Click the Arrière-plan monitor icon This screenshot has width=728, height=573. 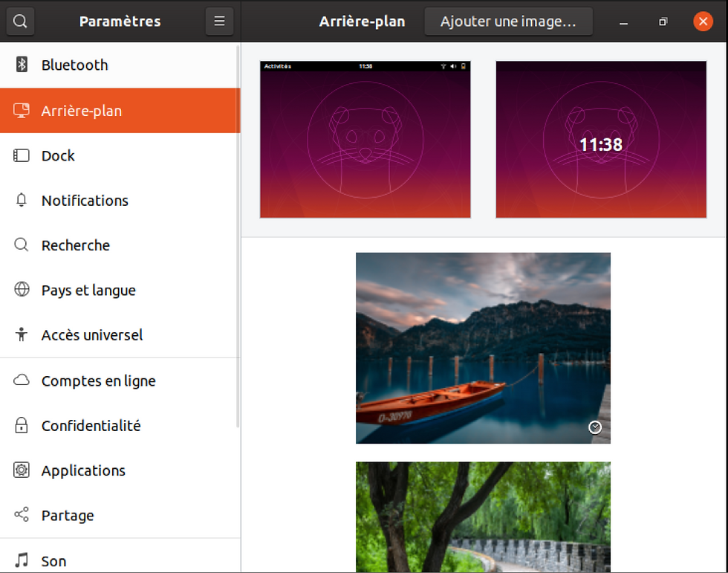tap(22, 111)
